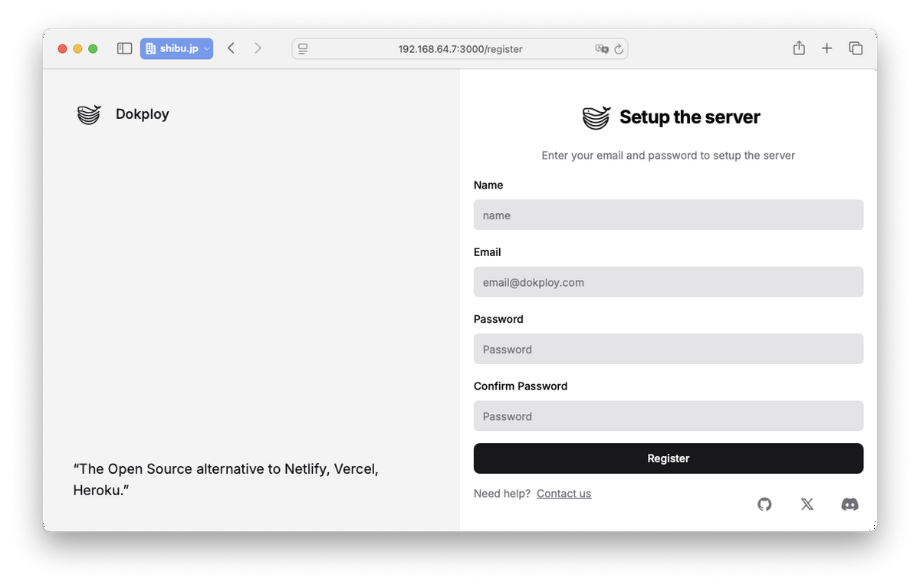Click the Name field label

pyautogui.click(x=488, y=186)
